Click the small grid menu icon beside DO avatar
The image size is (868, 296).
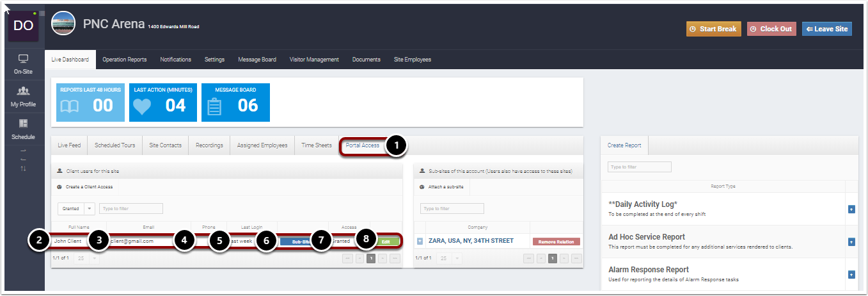point(42,13)
